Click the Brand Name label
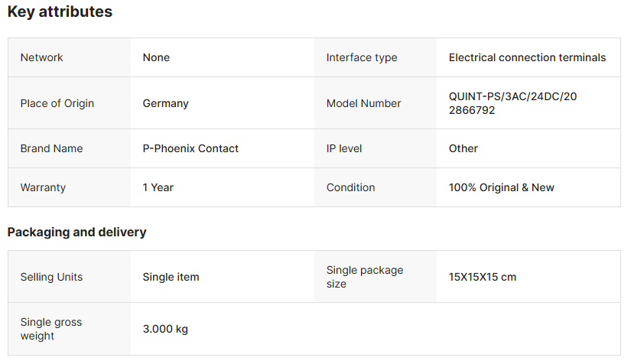The height and width of the screenshot is (364, 634). coord(51,148)
